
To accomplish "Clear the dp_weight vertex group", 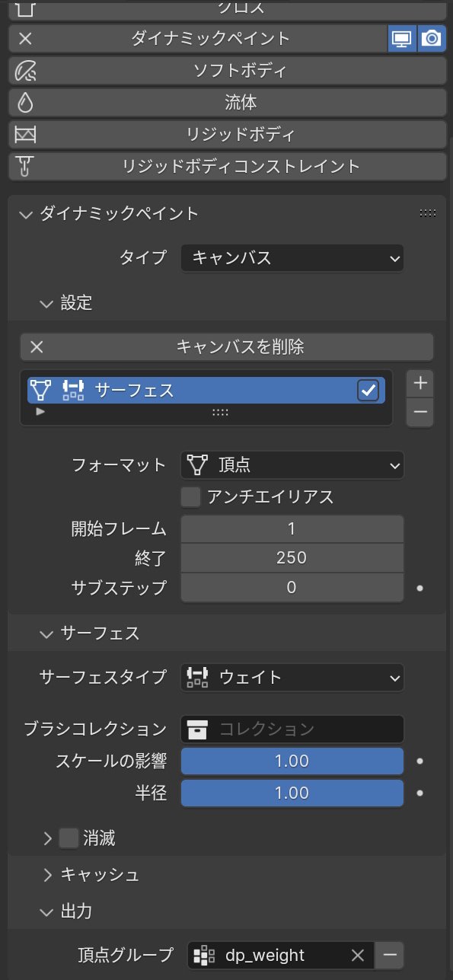I will [x=358, y=955].
